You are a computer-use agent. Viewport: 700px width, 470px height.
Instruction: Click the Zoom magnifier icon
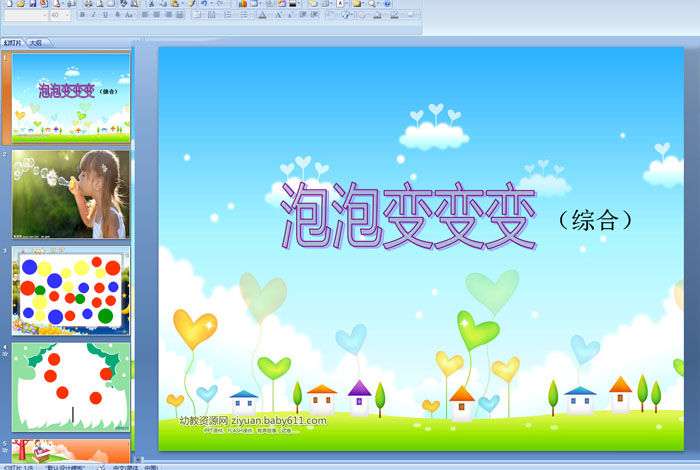coord(372,4)
